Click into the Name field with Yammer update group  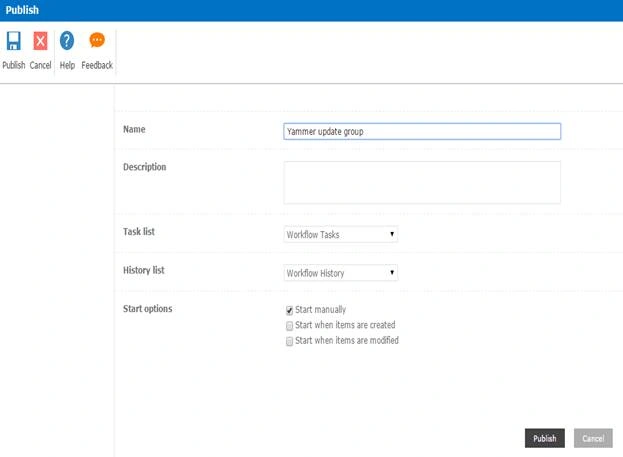pos(422,132)
